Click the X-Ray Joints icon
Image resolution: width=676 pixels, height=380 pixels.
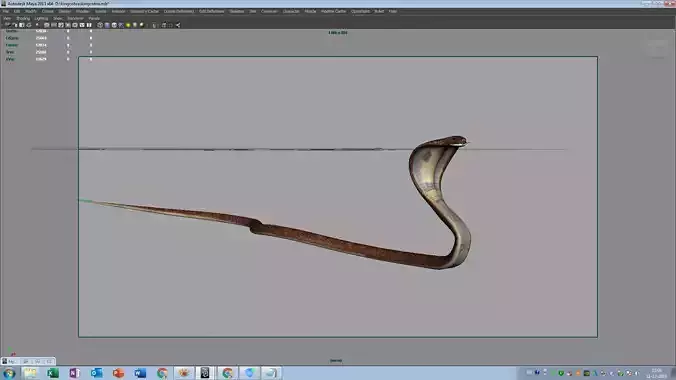point(178,25)
